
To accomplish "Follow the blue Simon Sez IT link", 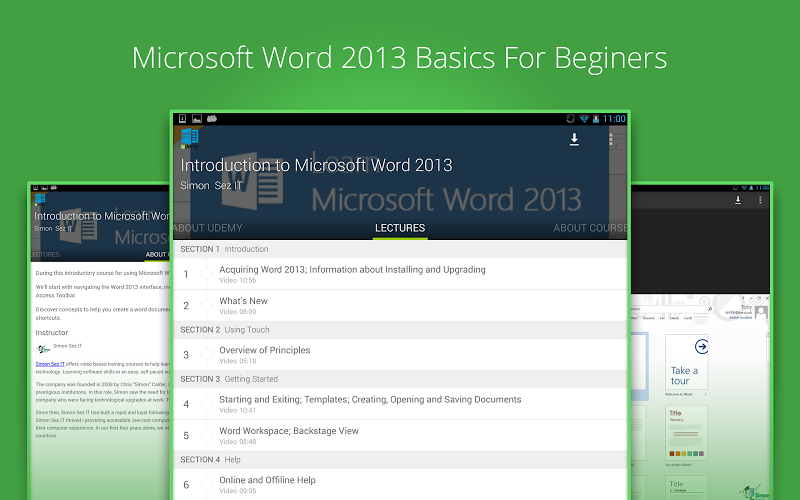I will click(x=50, y=365).
